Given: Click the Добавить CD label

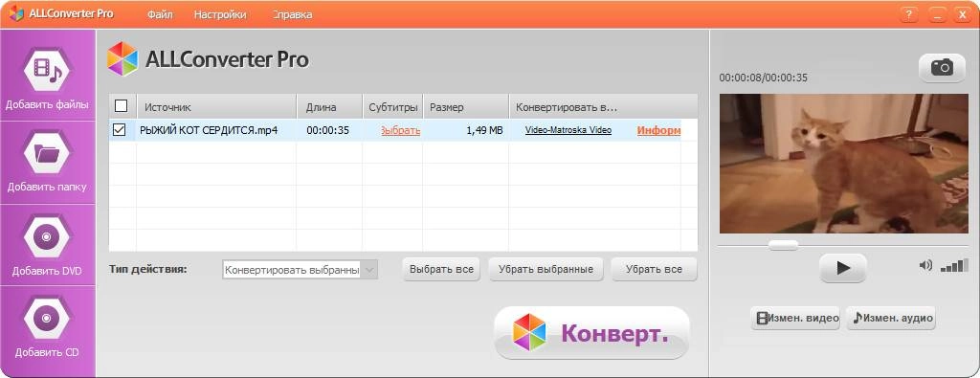Looking at the screenshot, I should coord(48,352).
